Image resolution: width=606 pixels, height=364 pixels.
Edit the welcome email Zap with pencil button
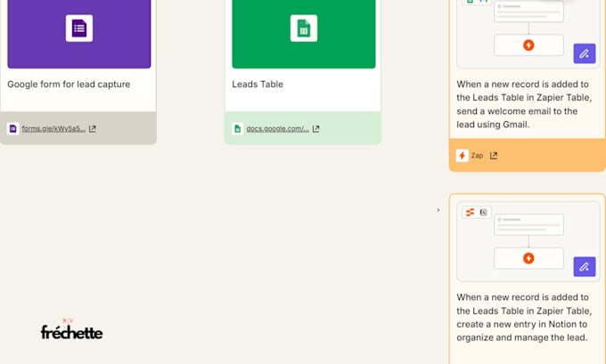pyautogui.click(x=585, y=53)
